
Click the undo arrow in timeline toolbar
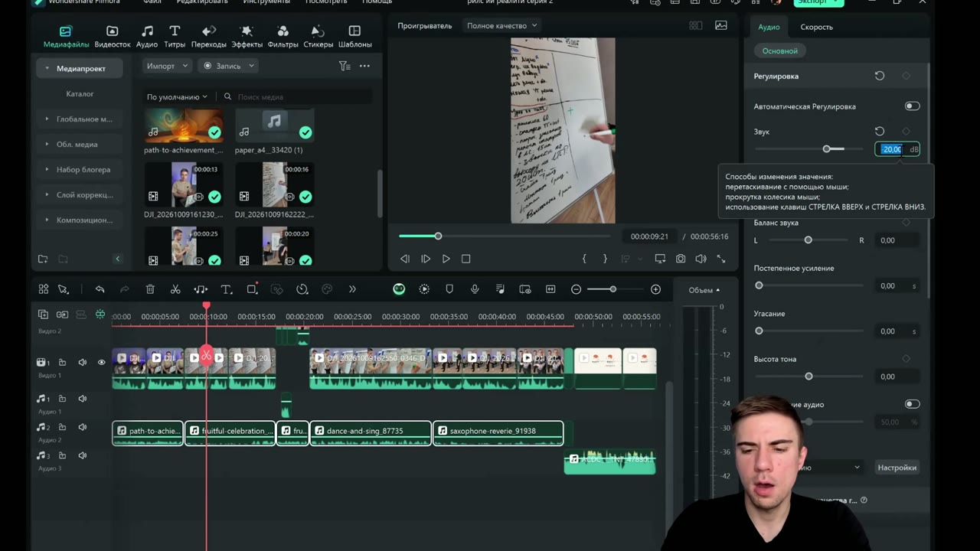pos(100,289)
